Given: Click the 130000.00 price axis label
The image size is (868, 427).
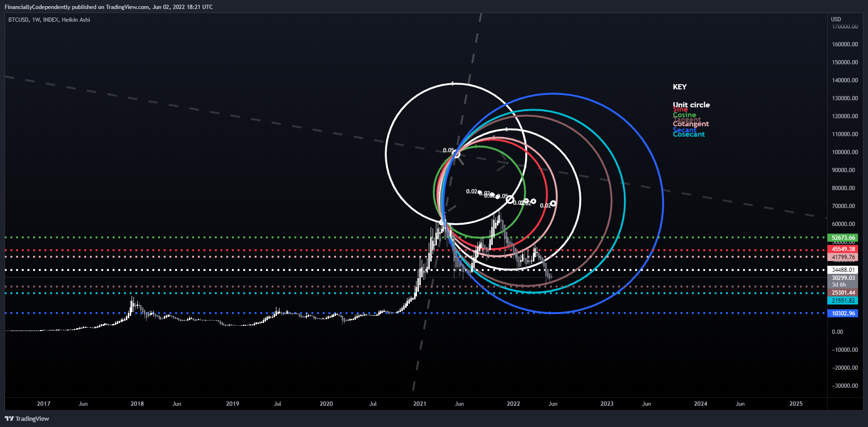Looking at the screenshot, I should coord(845,98).
